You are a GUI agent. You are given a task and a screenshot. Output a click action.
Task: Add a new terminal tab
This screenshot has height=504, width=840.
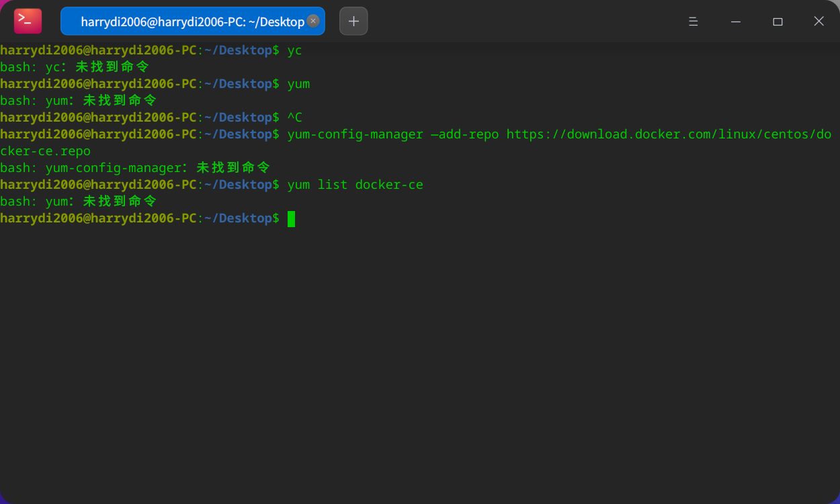(353, 22)
